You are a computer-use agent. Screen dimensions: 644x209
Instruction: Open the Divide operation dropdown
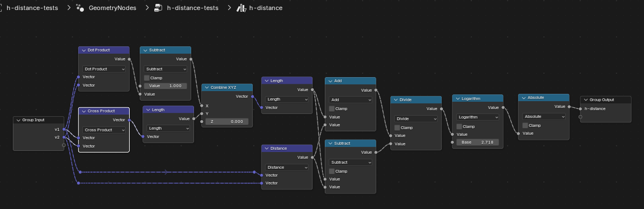416,118
